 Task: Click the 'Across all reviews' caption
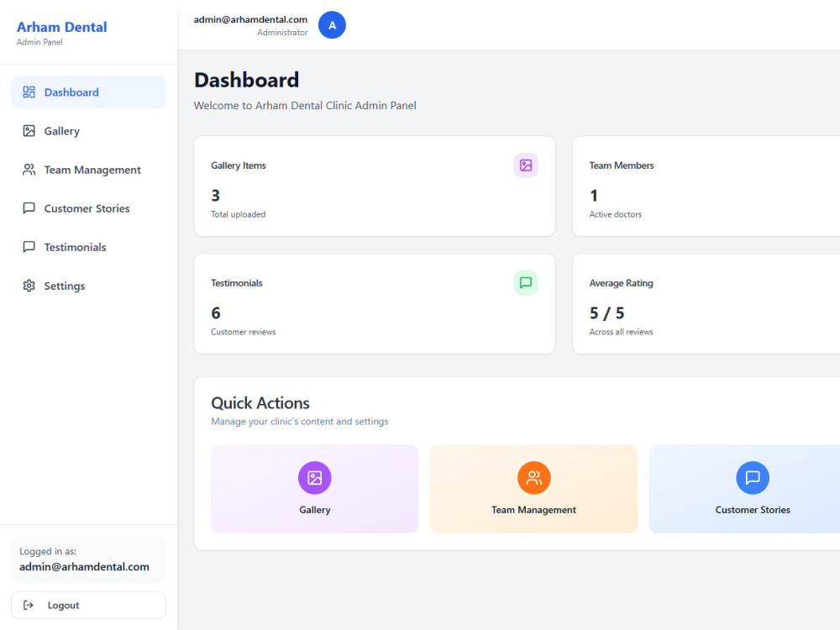[x=621, y=332]
